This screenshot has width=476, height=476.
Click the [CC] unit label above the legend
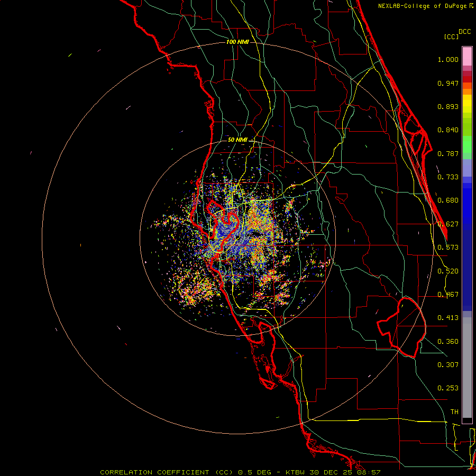451,36
